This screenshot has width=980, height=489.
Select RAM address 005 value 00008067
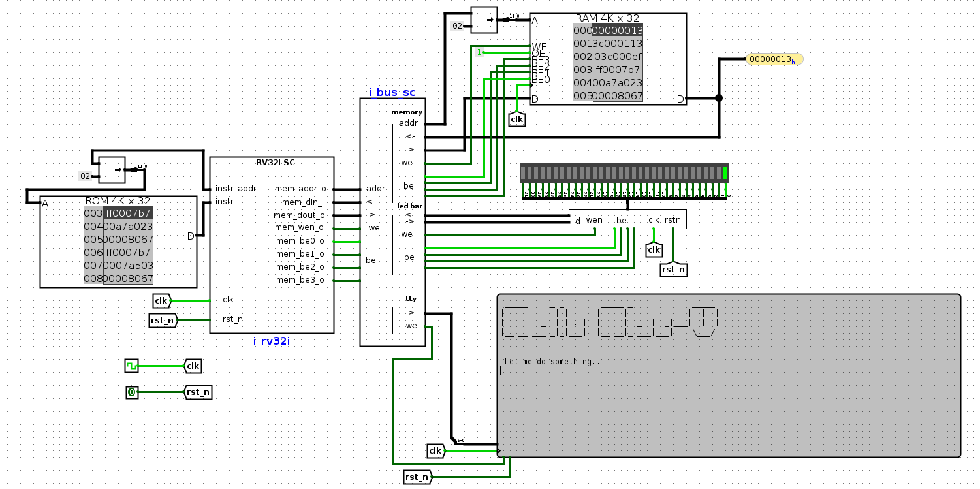(x=618, y=96)
